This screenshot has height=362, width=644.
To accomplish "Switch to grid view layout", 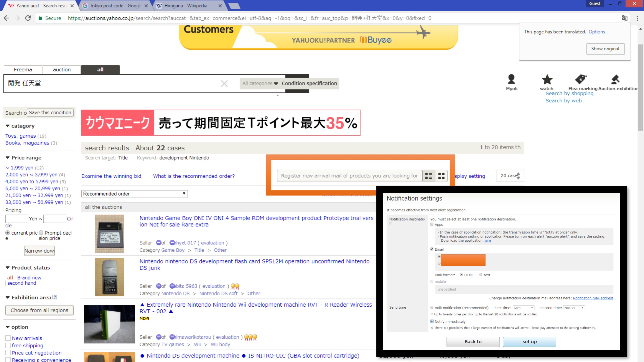I will pos(441,176).
